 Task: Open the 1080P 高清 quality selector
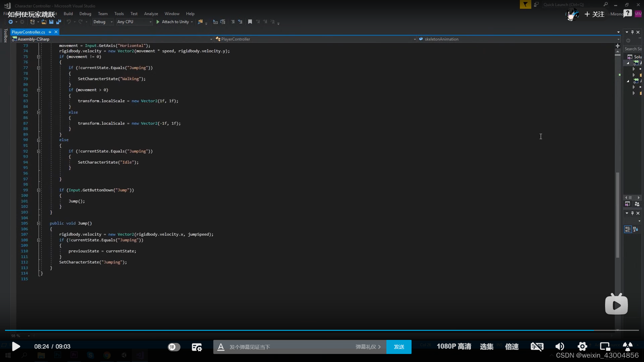(x=454, y=347)
